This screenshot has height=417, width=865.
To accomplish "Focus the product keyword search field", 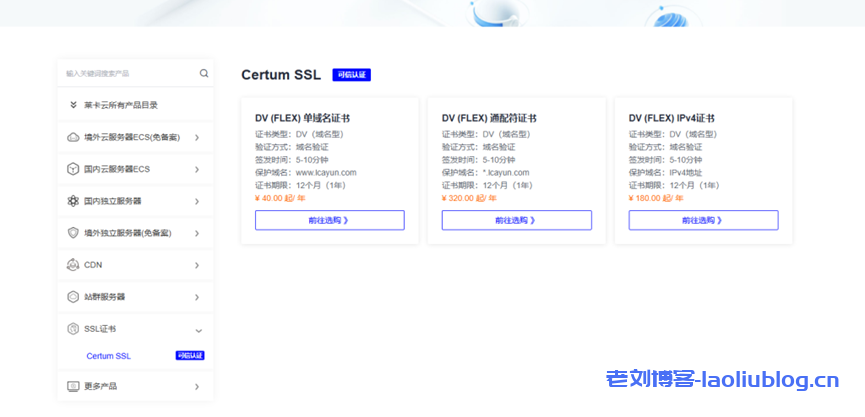I will (128, 73).
